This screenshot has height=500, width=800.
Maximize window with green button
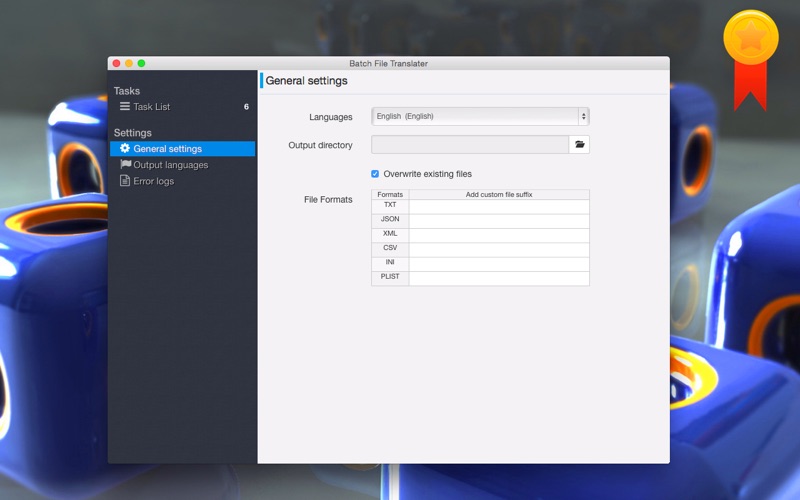click(141, 63)
